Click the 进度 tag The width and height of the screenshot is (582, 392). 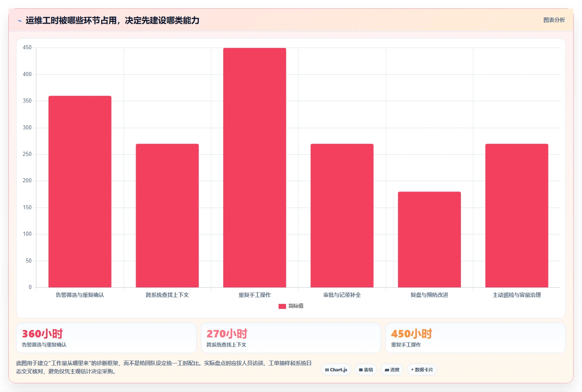[x=392, y=370]
